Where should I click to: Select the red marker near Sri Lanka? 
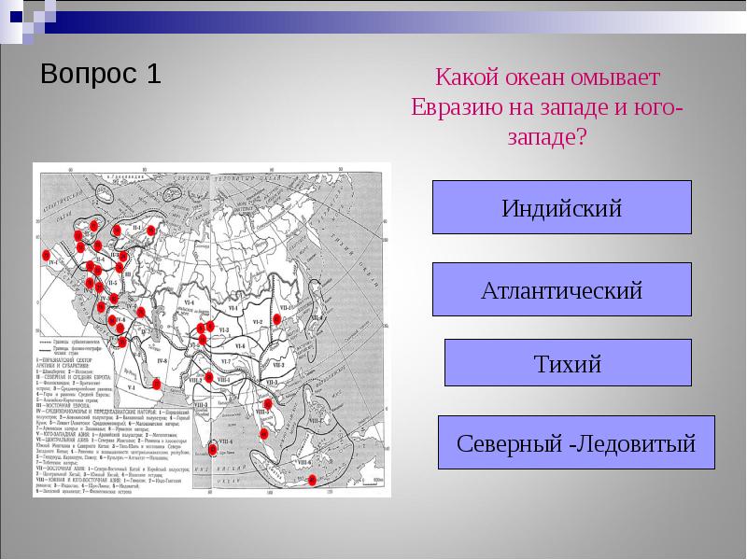point(214,449)
